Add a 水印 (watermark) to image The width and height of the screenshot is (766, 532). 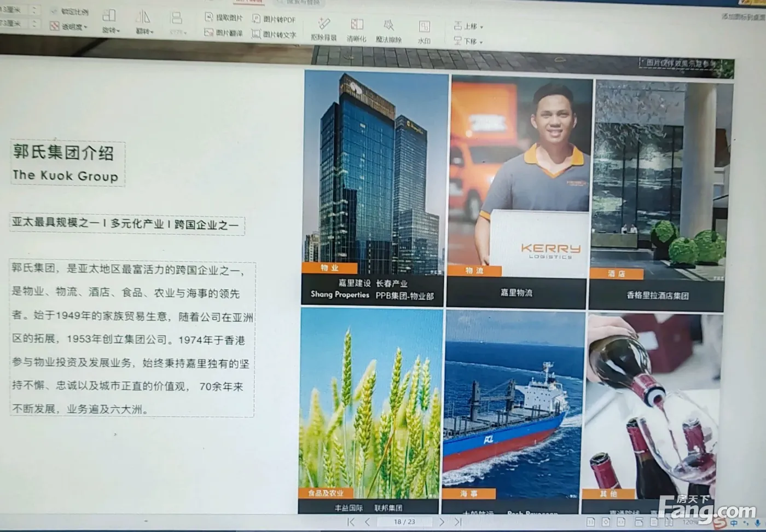[x=424, y=31]
